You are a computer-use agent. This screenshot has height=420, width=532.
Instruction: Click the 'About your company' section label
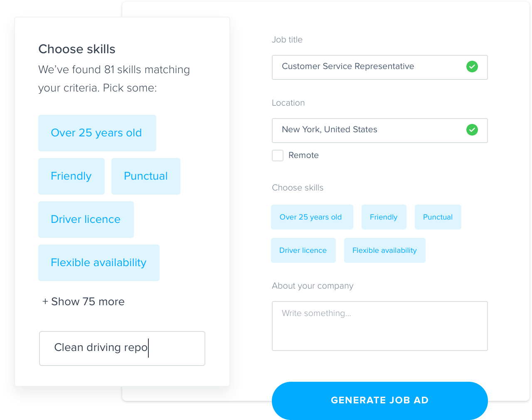(313, 286)
